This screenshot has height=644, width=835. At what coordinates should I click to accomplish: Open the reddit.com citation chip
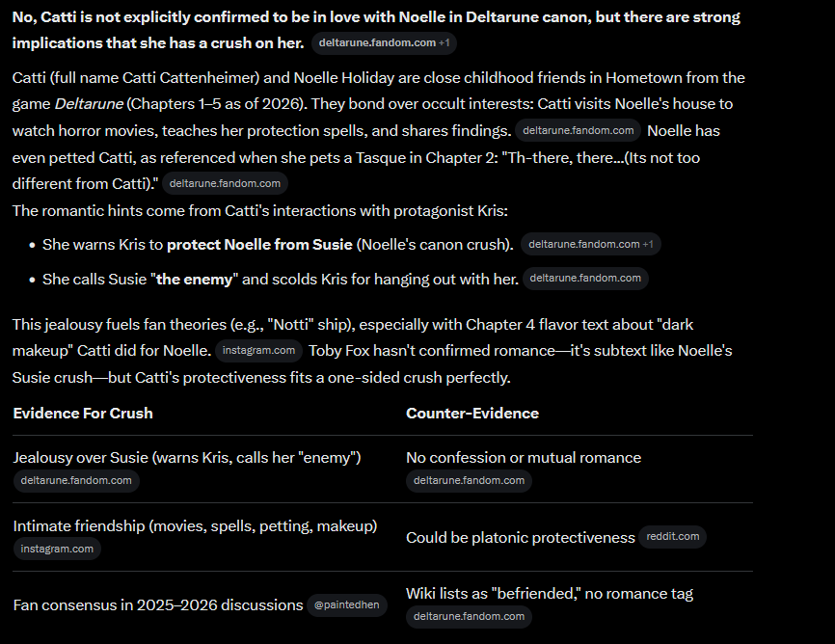coord(673,536)
